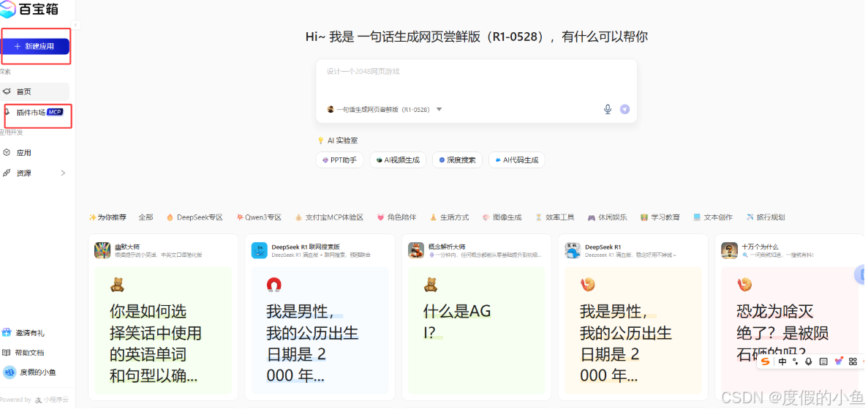Click the 概念解析大师 app icon

point(416,250)
